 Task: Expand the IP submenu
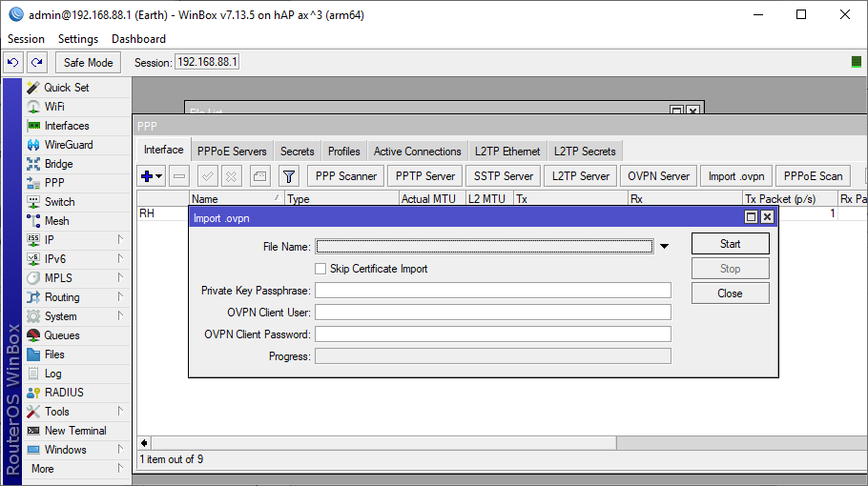pyautogui.click(x=120, y=239)
